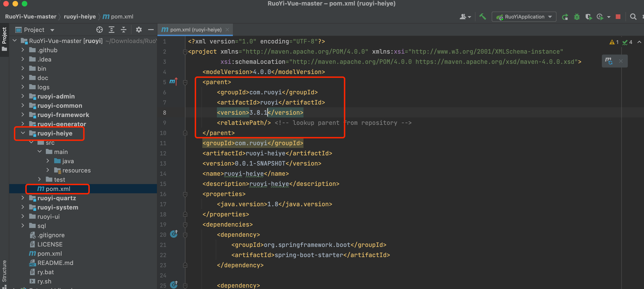Viewport: 644px width, 289px height.
Task: Run RuoYiApplication with the rerun icon
Action: (x=565, y=17)
